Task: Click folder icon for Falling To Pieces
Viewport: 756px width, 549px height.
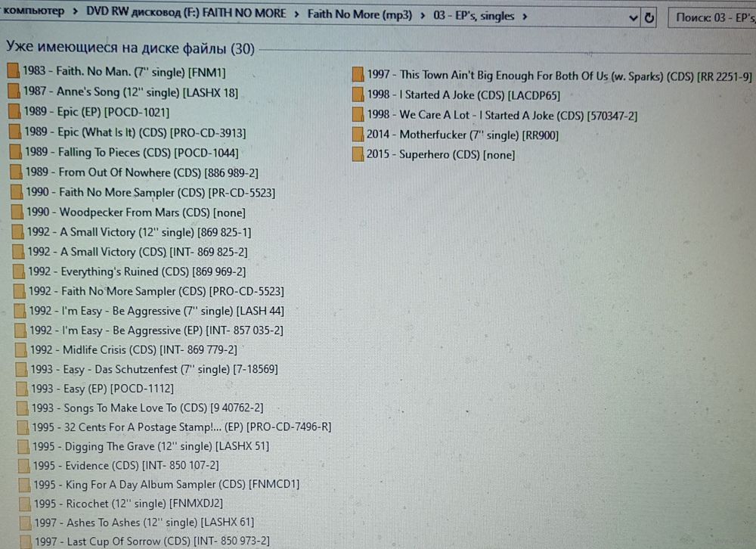Action: pyautogui.click(x=15, y=152)
